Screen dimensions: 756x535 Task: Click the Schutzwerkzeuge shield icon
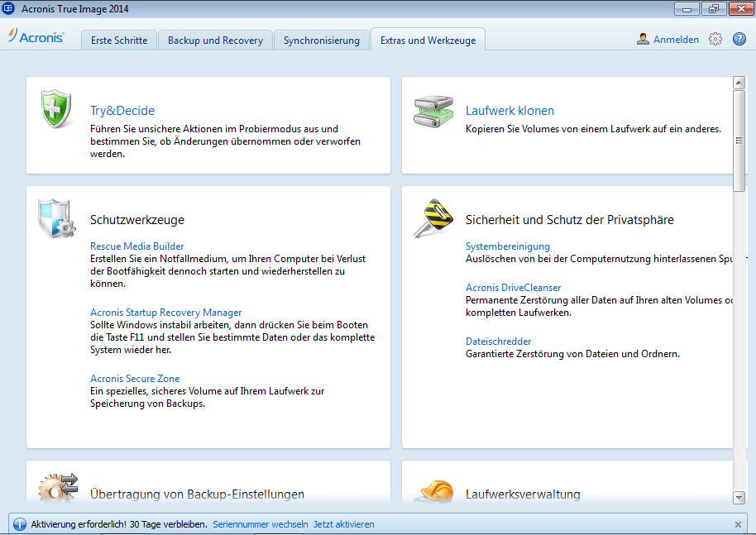[58, 219]
